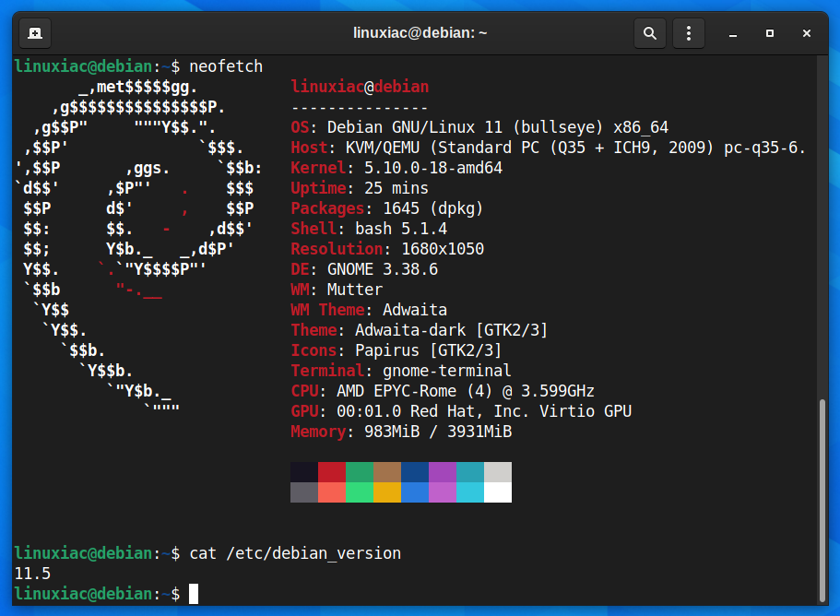Click the yellow swatch in neofetch palette
The width and height of the screenshot is (840, 616).
coord(387,492)
